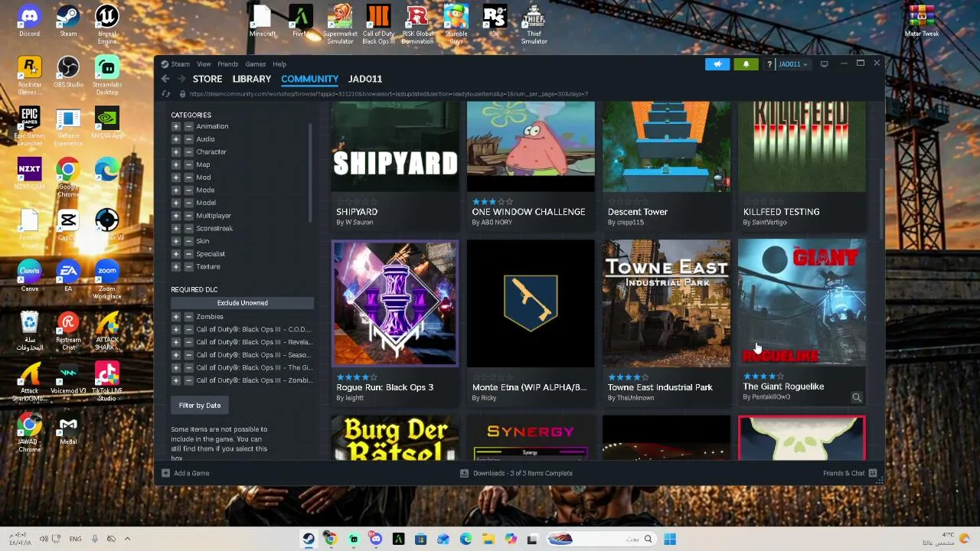980x551 pixels.
Task: Open Discord desktop shortcut
Action: (x=29, y=21)
